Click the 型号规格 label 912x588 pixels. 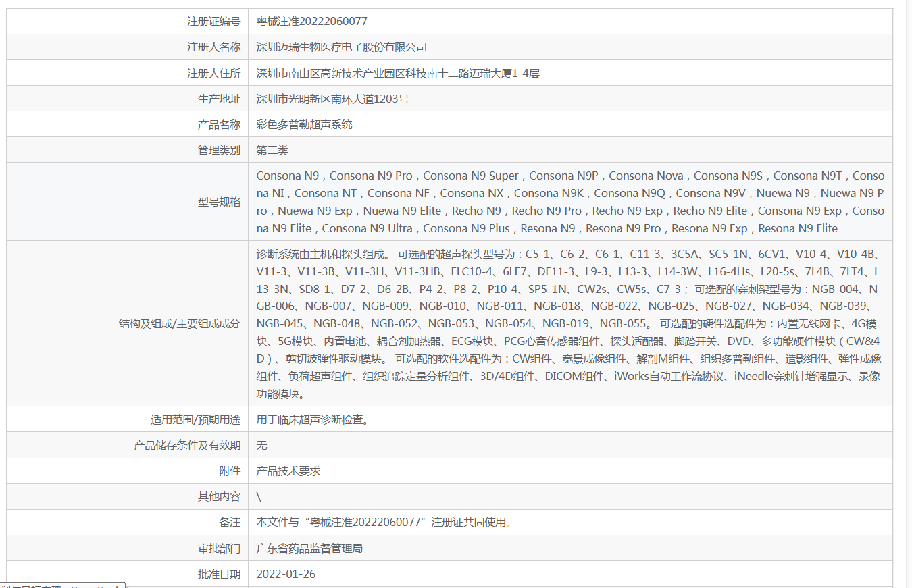coord(219,202)
